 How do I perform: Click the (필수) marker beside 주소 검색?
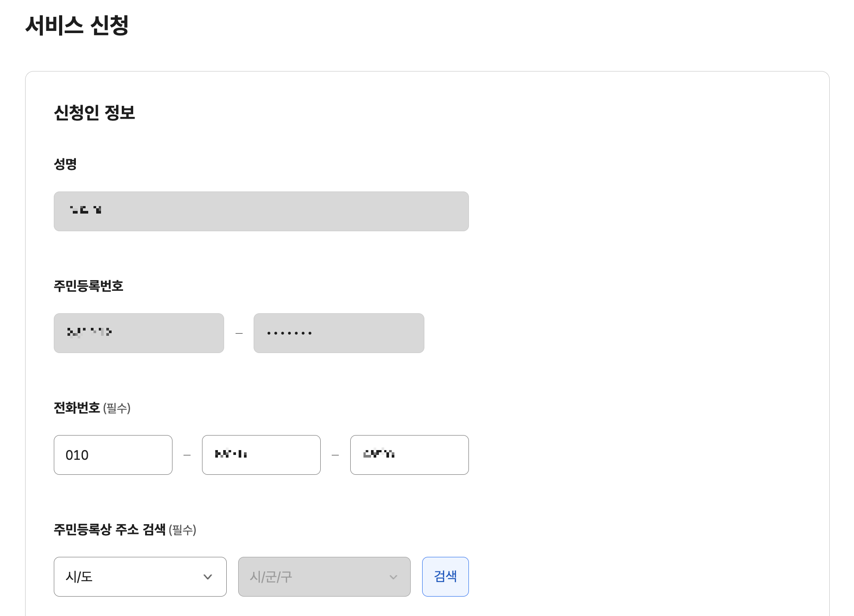coord(183,530)
